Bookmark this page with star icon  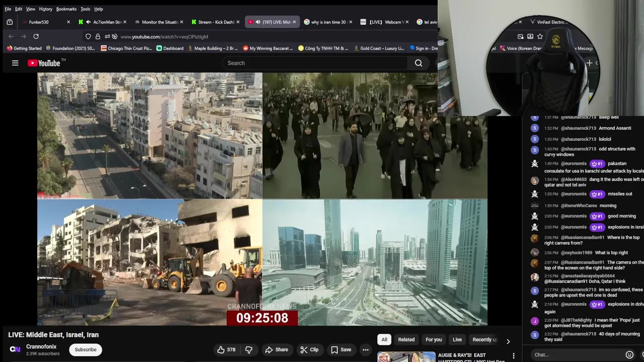click(x=540, y=36)
